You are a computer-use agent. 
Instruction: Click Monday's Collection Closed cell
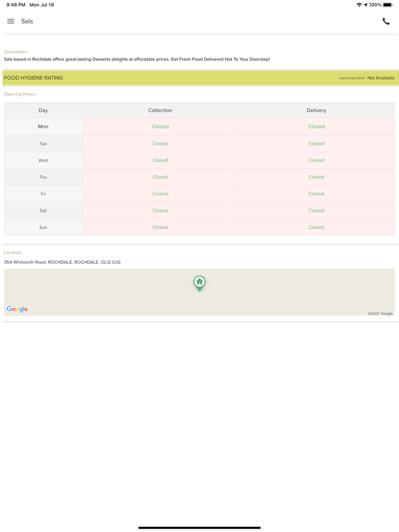[x=160, y=126]
